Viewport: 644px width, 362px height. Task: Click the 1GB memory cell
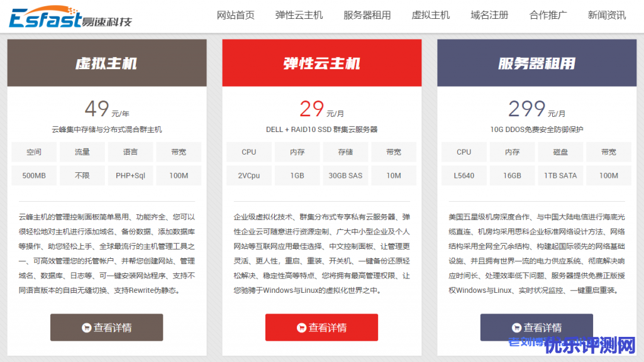297,176
